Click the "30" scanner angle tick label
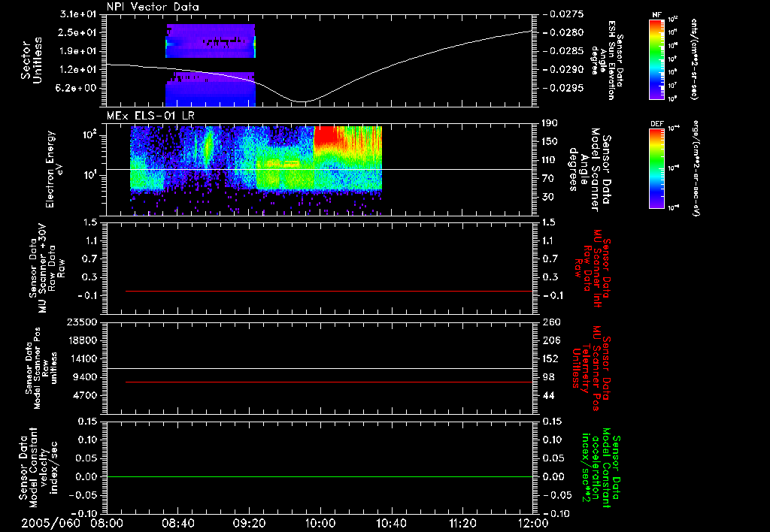Image resolution: width=770 pixels, height=532 pixels. coord(548,198)
